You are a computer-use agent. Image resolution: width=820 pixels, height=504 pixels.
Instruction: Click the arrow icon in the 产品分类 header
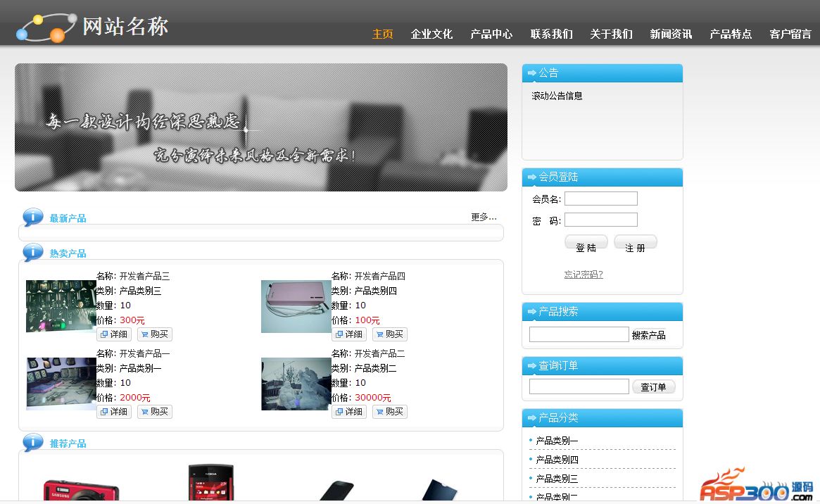click(532, 417)
